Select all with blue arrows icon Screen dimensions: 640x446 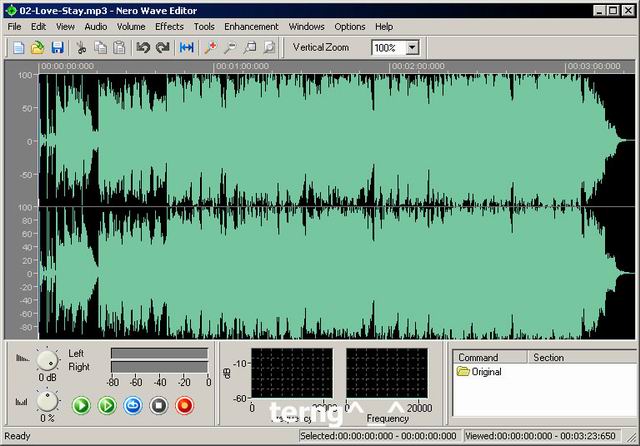[187, 48]
